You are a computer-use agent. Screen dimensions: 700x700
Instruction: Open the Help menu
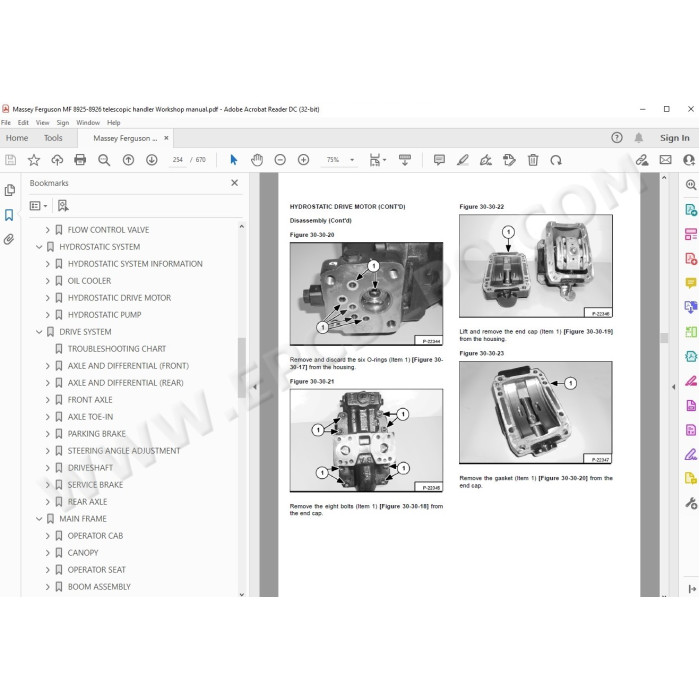point(113,122)
